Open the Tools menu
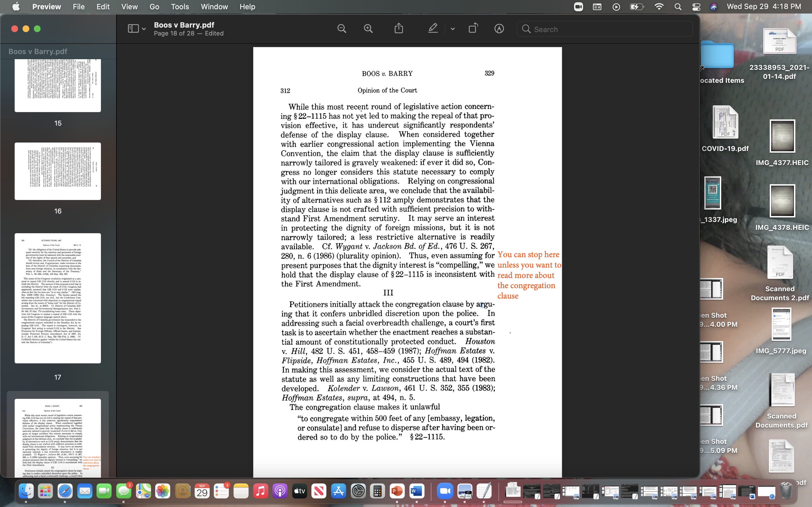 pyautogui.click(x=180, y=7)
